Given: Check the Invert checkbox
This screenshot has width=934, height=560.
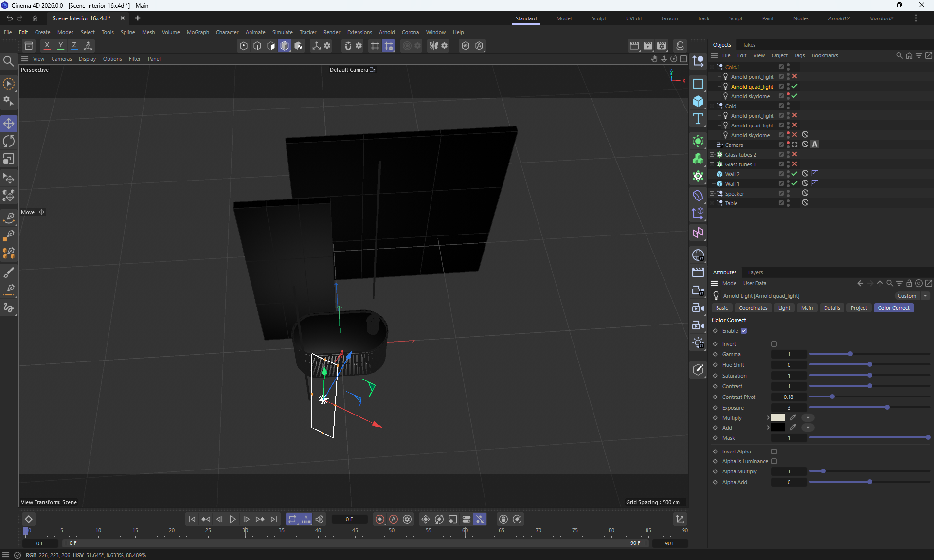Looking at the screenshot, I should 774,344.
